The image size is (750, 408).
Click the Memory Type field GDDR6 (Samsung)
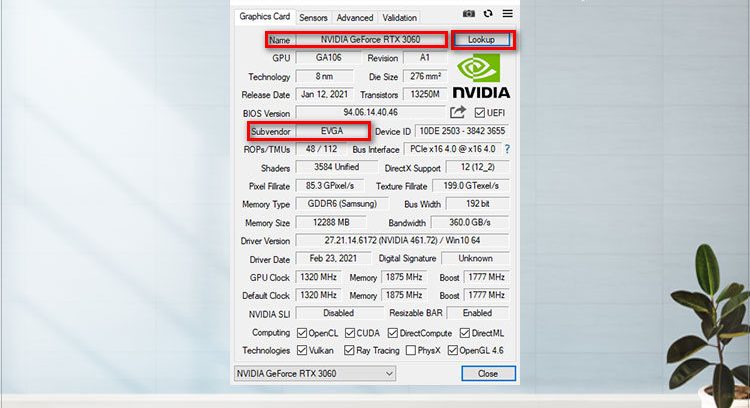342,204
